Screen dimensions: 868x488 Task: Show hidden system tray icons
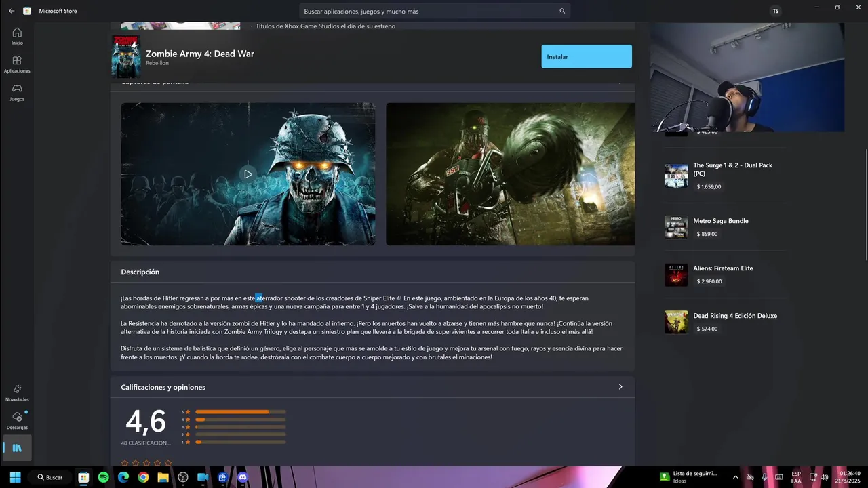click(x=736, y=477)
